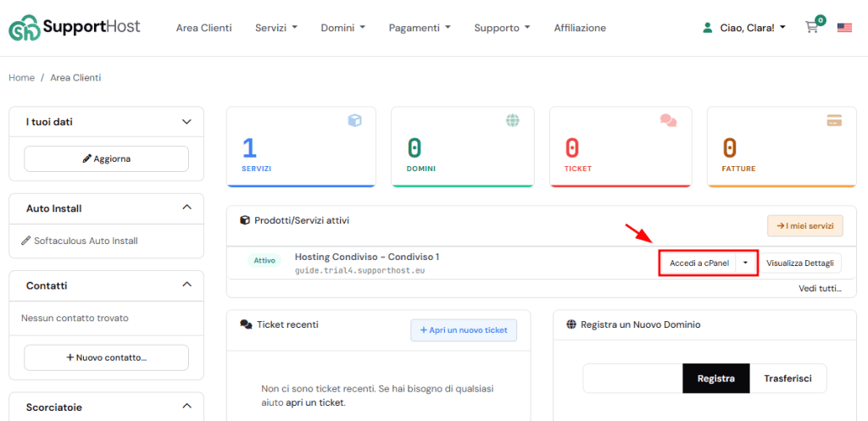Click the box icon beside Prodotti/Servizi attivi
Viewport: 868px width, 421px height.
coord(245,220)
